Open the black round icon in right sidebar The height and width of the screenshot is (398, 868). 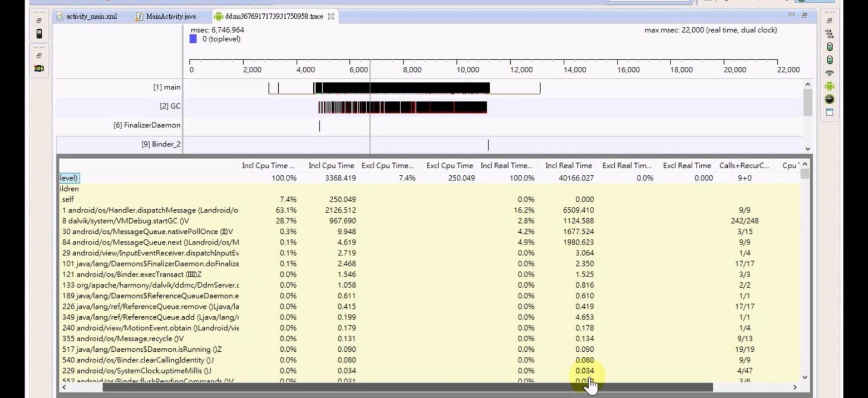click(830, 99)
